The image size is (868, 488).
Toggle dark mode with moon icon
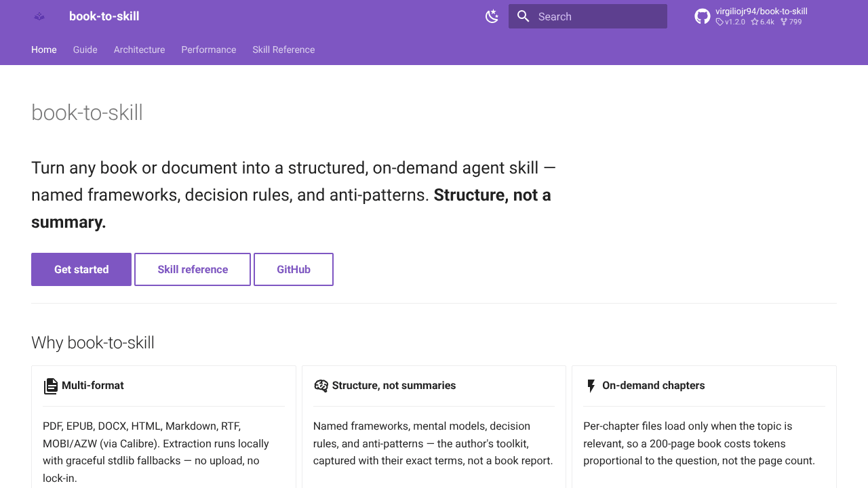point(492,16)
